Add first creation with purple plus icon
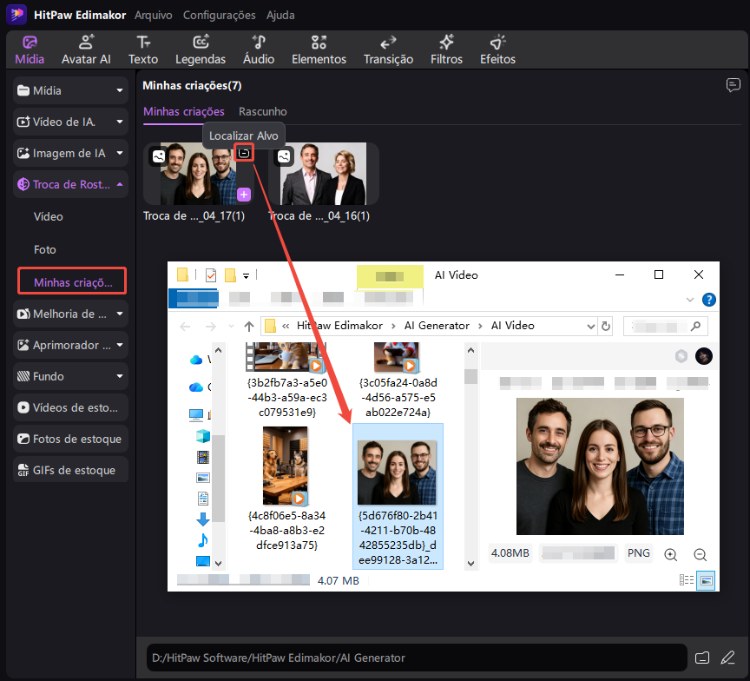This screenshot has width=750, height=681. pos(244,195)
